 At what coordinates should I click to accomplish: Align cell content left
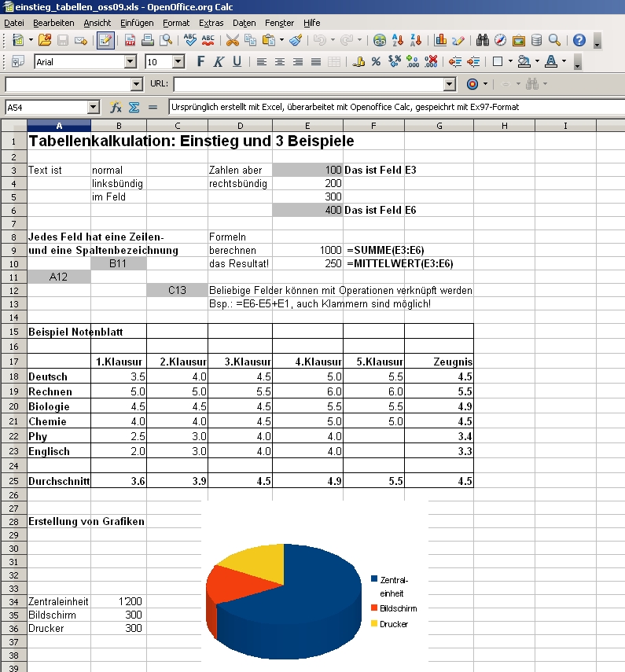(x=262, y=62)
